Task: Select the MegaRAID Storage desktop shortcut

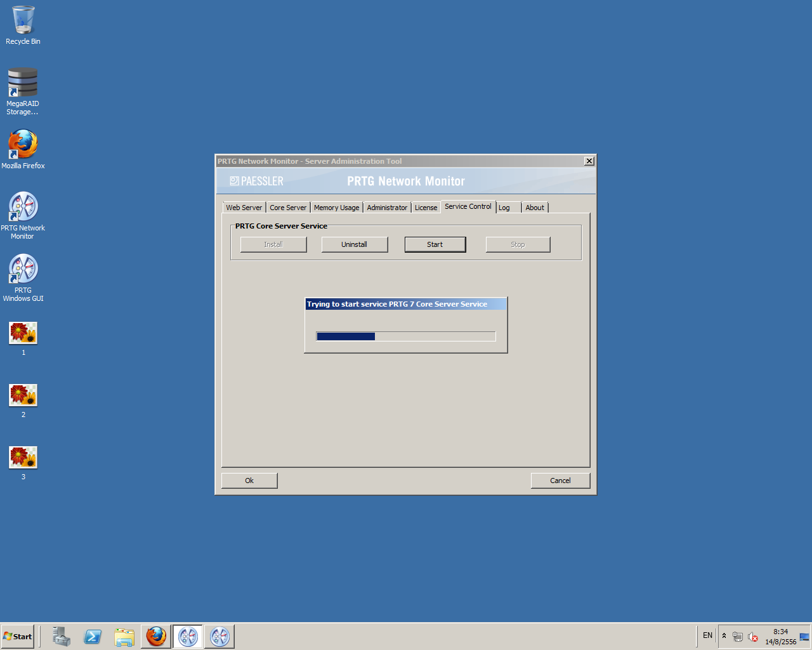Action: (x=23, y=91)
